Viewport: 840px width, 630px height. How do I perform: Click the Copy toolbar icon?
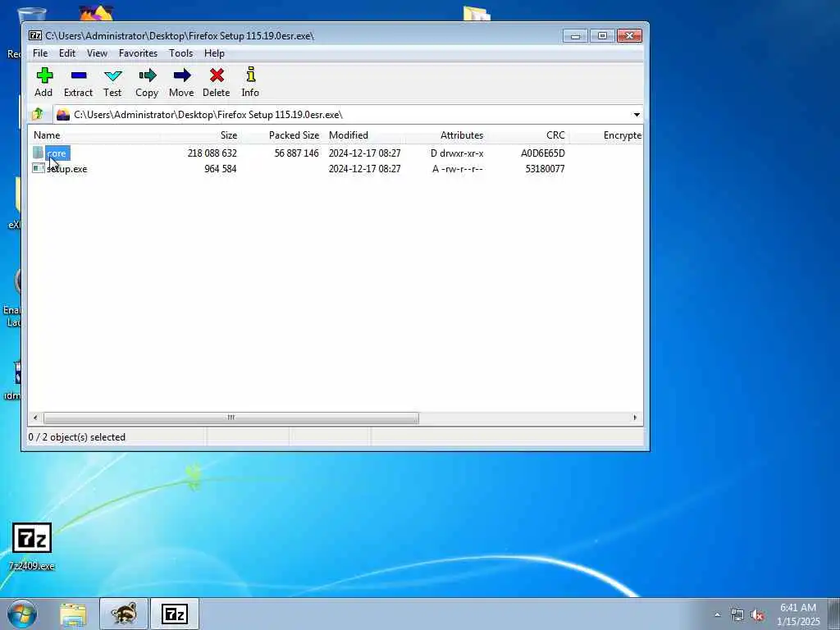[147, 75]
